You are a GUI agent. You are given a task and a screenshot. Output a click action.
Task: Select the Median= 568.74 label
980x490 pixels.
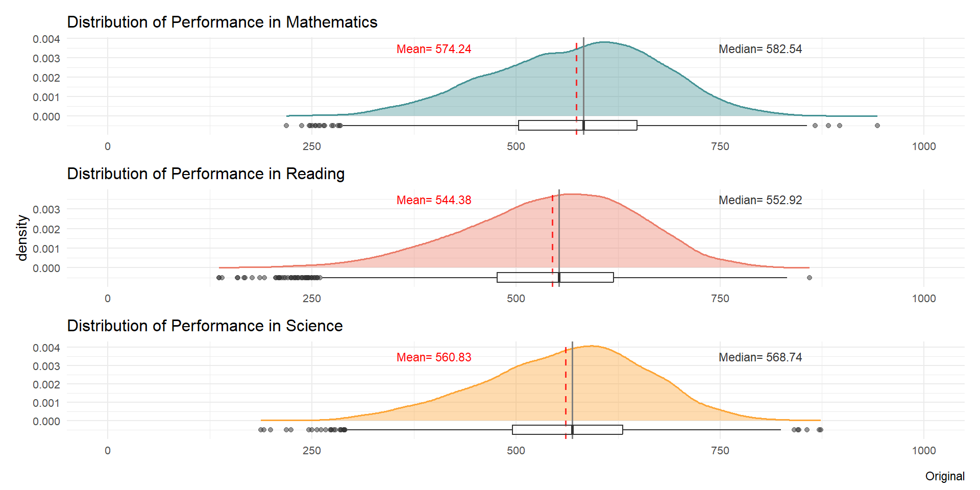pos(760,357)
